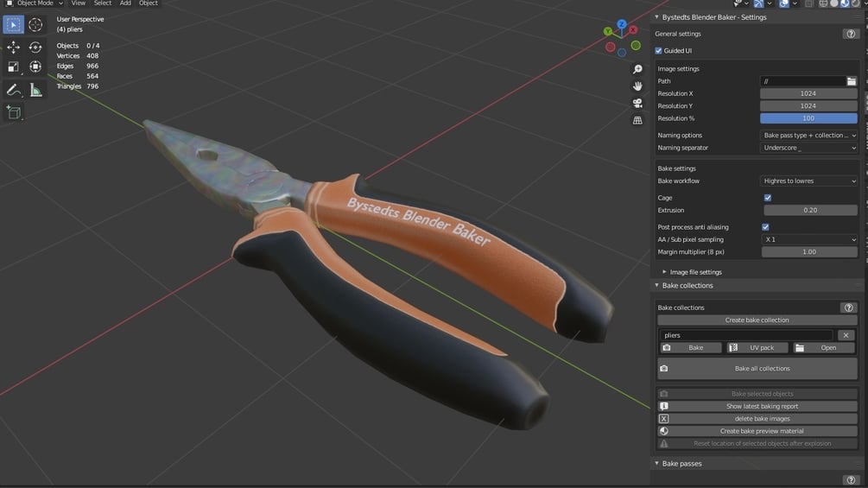Switch to Rendered viewport shading

855,3
